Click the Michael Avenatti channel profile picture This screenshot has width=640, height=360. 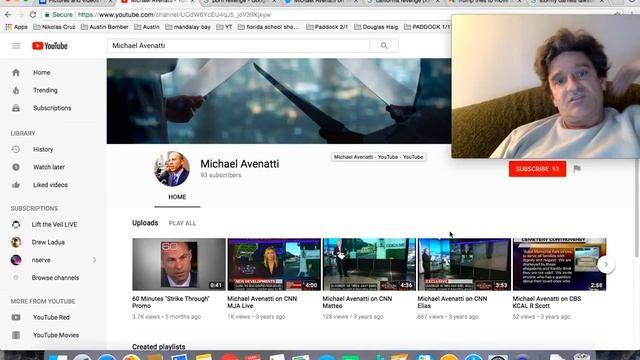[x=172, y=169]
